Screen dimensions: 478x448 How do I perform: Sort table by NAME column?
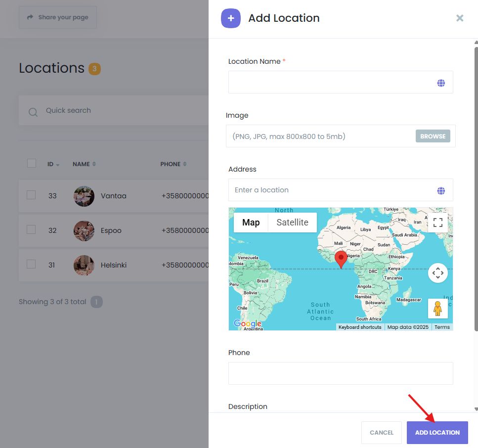coord(84,164)
